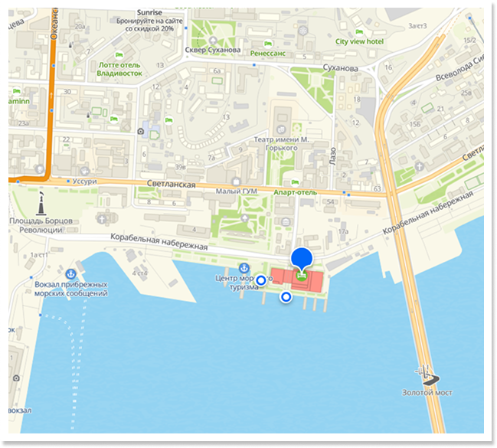Click the Ренессанс hotel bed icon
The image size is (497, 448).
click(x=268, y=44)
